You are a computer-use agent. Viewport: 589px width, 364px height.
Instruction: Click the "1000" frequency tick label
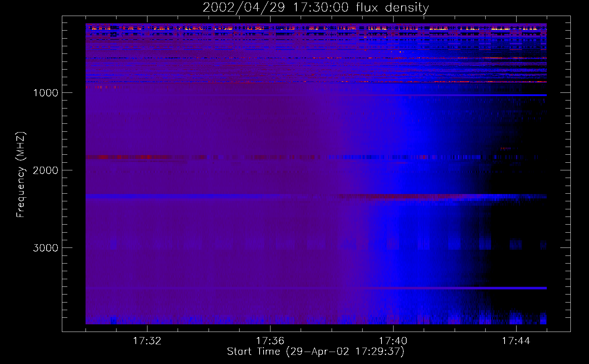pos(46,93)
